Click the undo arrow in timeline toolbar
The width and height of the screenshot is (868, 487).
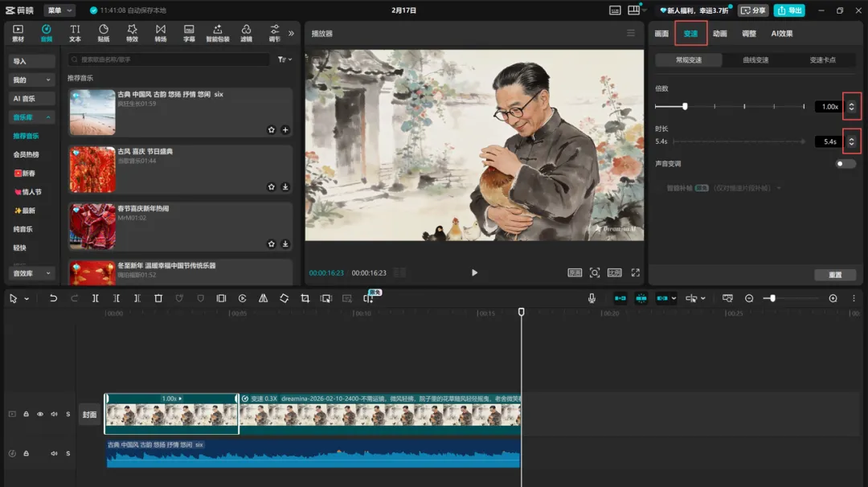click(53, 298)
